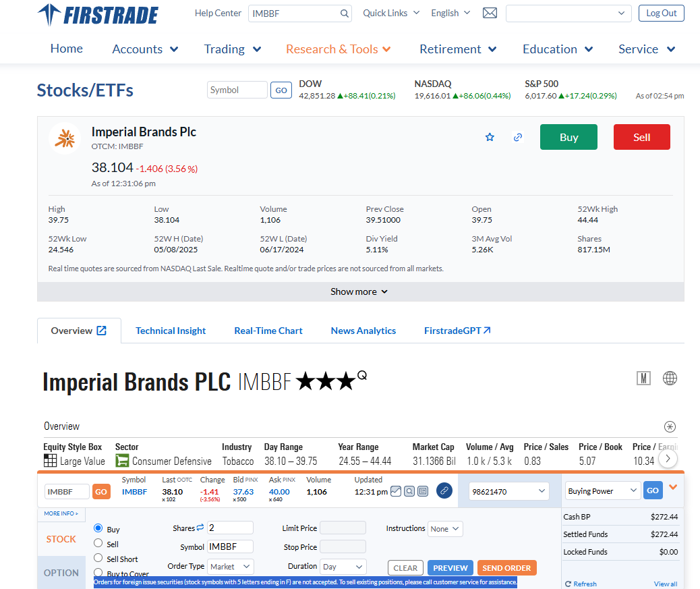This screenshot has height=589, width=700.
Task: Click the news icon in the ticker bar
Action: pos(423,491)
